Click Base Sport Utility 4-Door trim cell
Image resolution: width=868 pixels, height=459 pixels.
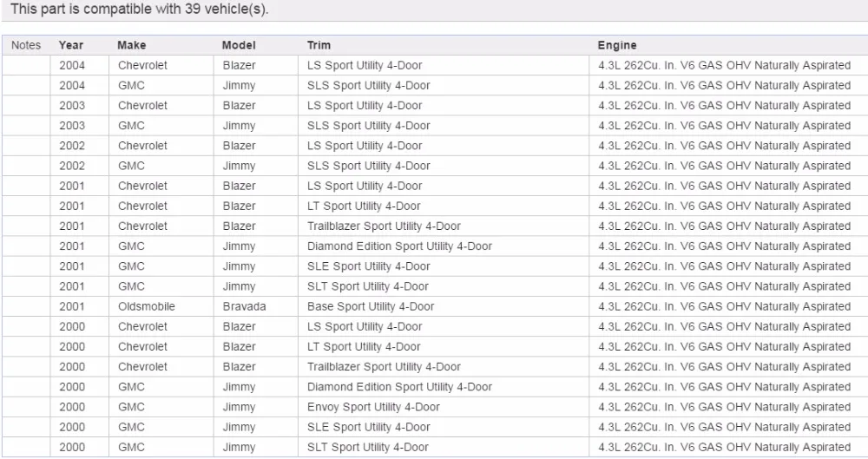(x=371, y=307)
